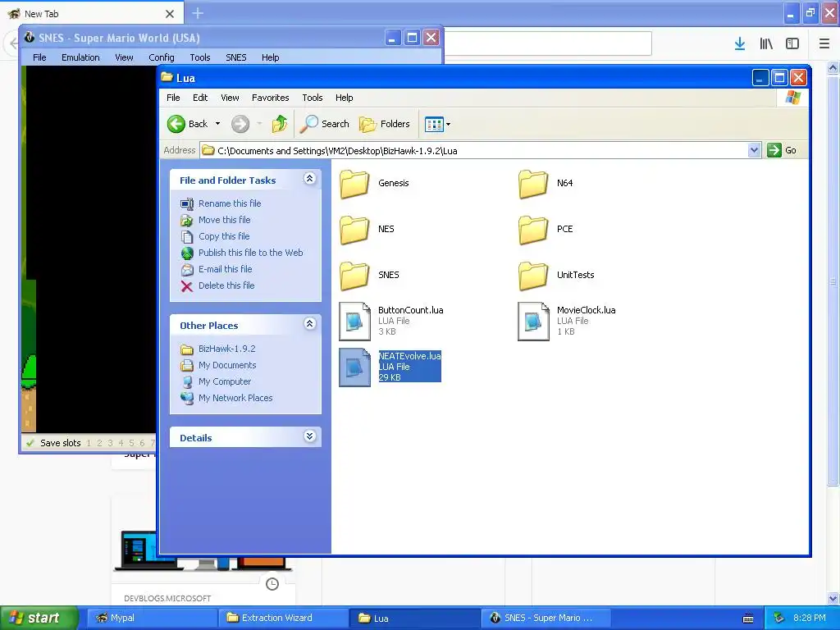Switch to SNES - Super Mario taskbar button
The image size is (840, 630).
coord(546,618)
